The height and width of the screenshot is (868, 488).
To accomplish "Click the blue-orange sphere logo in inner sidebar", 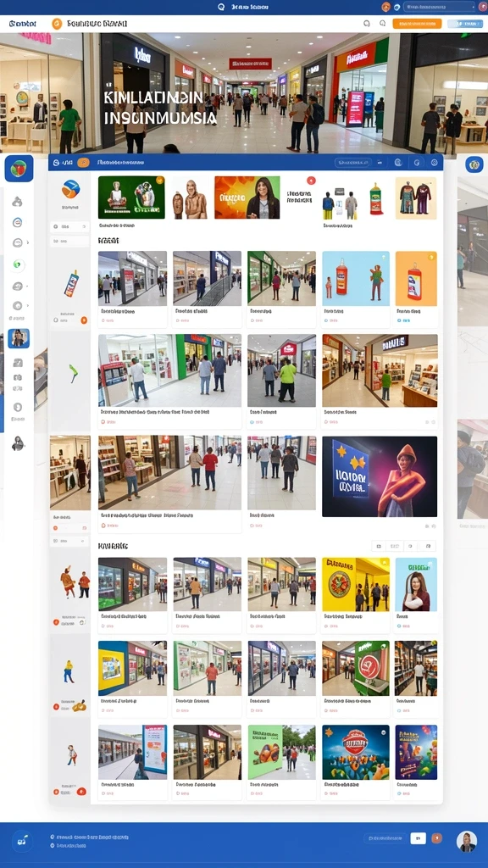I will pyautogui.click(x=70, y=189).
